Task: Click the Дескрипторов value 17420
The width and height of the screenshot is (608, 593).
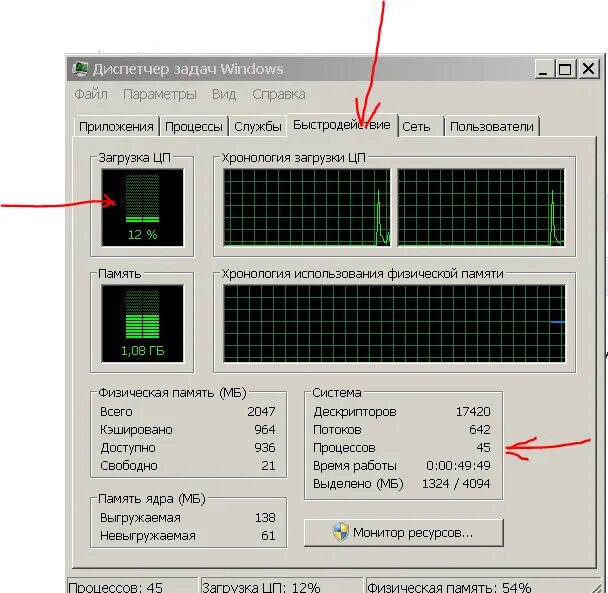Action: (x=473, y=411)
